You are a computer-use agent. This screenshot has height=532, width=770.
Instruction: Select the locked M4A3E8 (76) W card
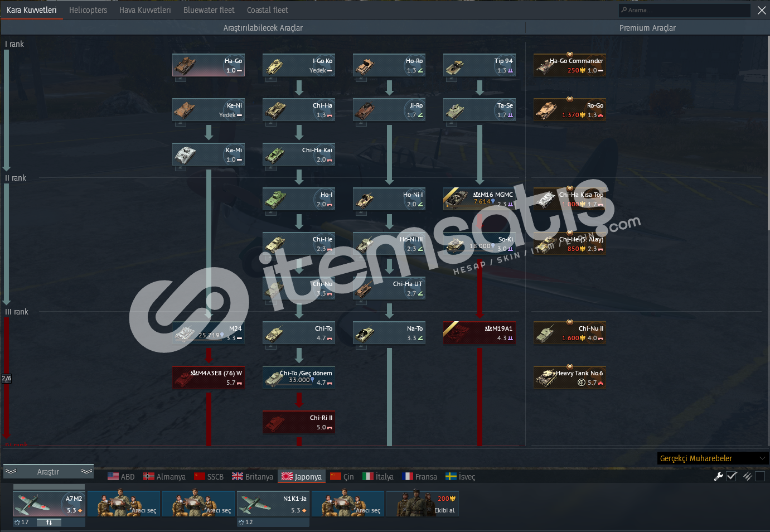209,378
